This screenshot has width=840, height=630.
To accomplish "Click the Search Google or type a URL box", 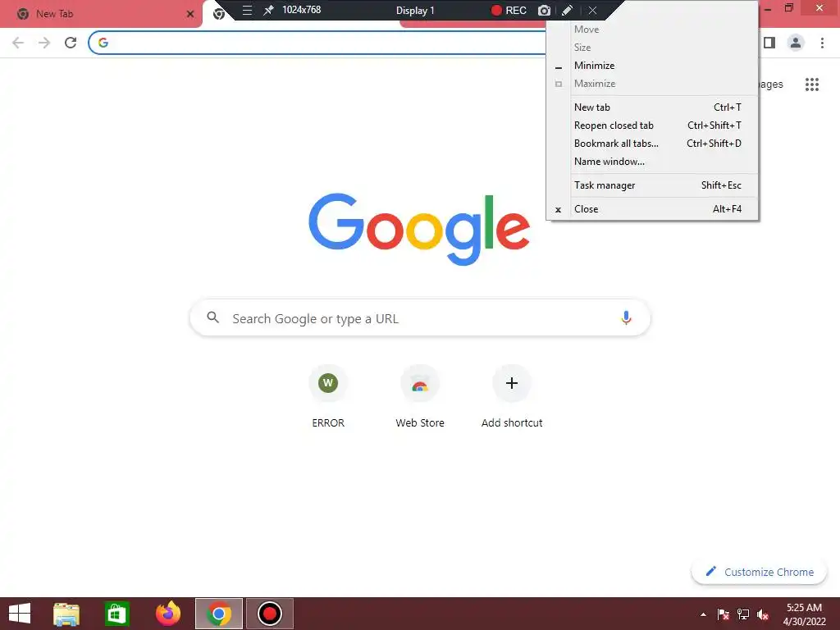I will pos(420,317).
